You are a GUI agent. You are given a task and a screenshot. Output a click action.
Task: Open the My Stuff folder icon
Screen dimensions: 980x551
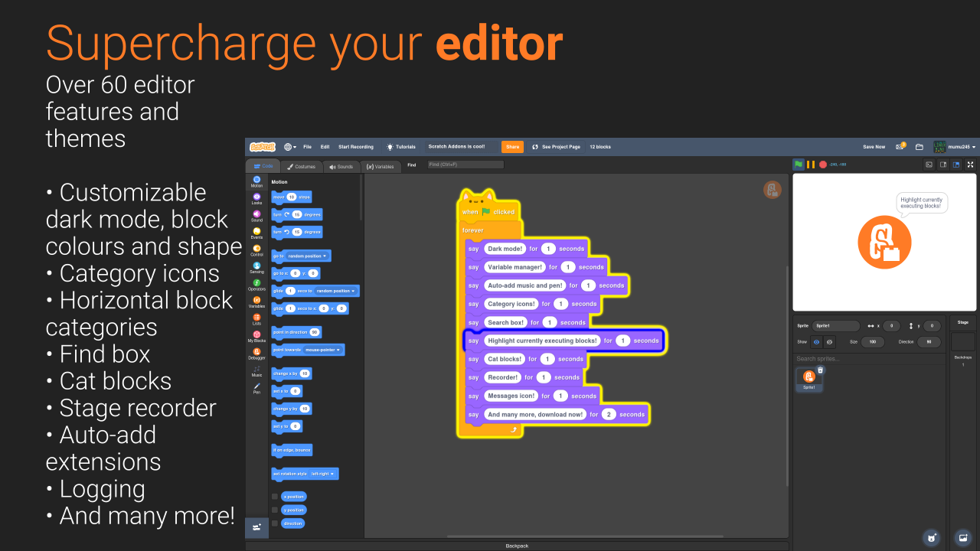[920, 147]
